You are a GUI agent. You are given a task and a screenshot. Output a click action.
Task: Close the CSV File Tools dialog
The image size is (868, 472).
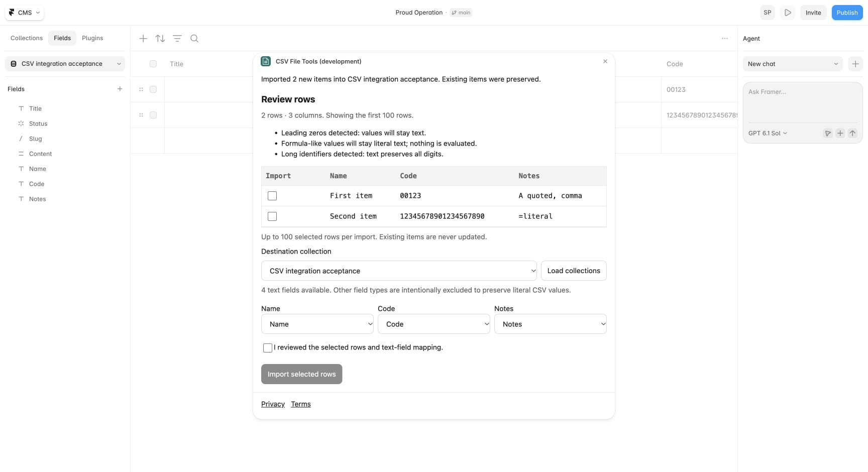point(605,61)
